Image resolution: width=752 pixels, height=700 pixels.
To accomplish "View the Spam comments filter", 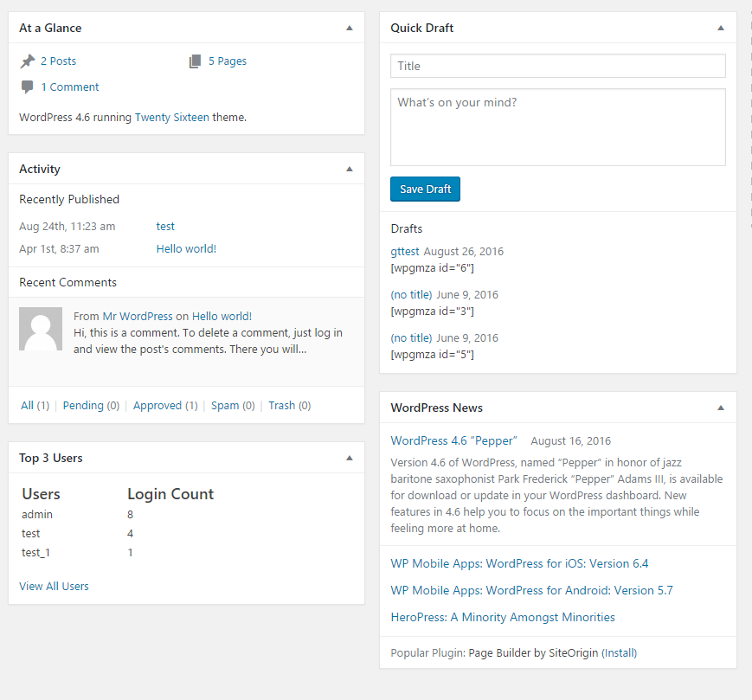I will [x=225, y=405].
